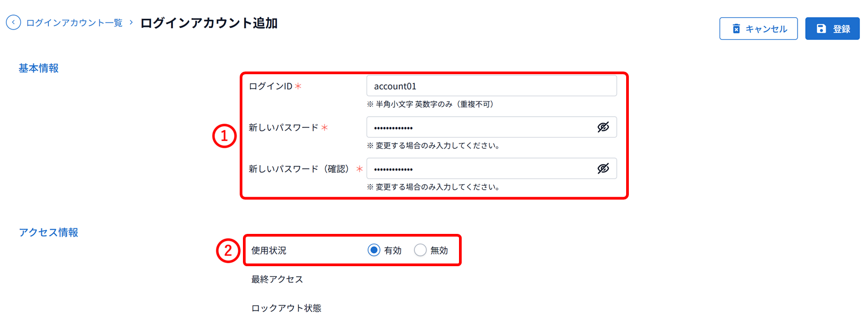Viewport: 868px width, 335px height.
Task: Click the 無効 label text
Action: click(x=439, y=251)
